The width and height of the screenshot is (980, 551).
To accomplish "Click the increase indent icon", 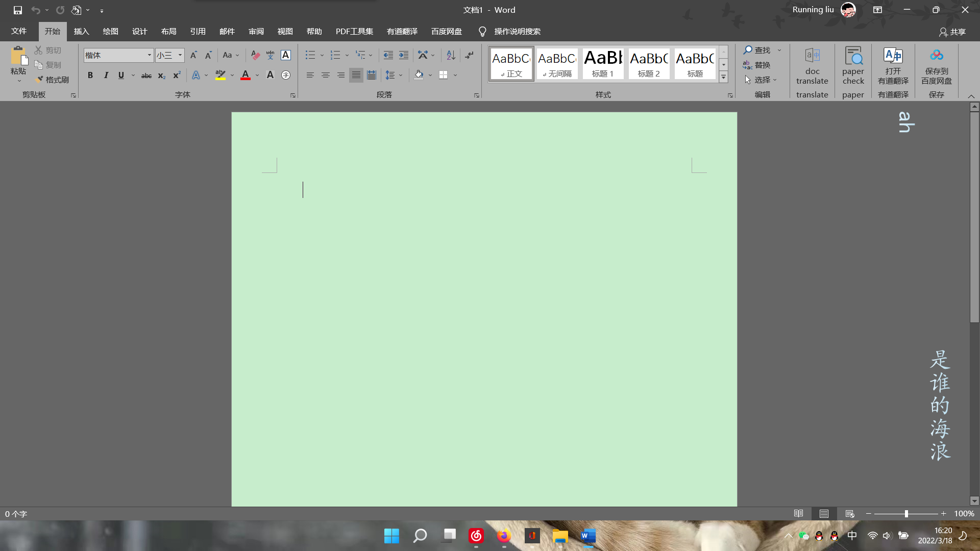I will pos(403,55).
